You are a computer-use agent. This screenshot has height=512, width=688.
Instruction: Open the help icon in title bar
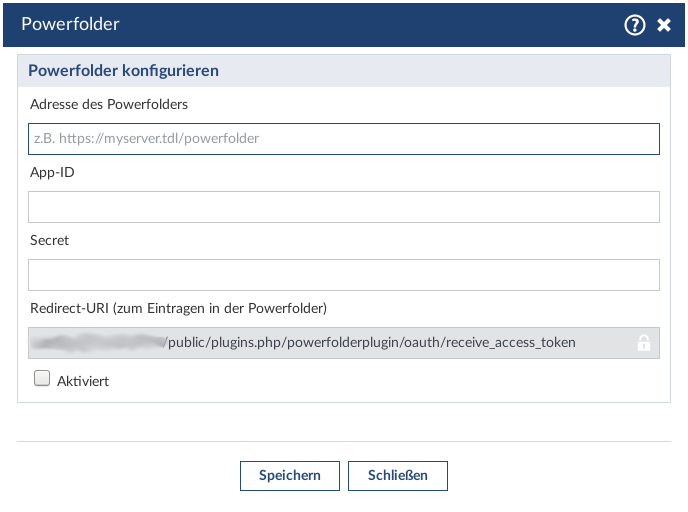click(635, 25)
